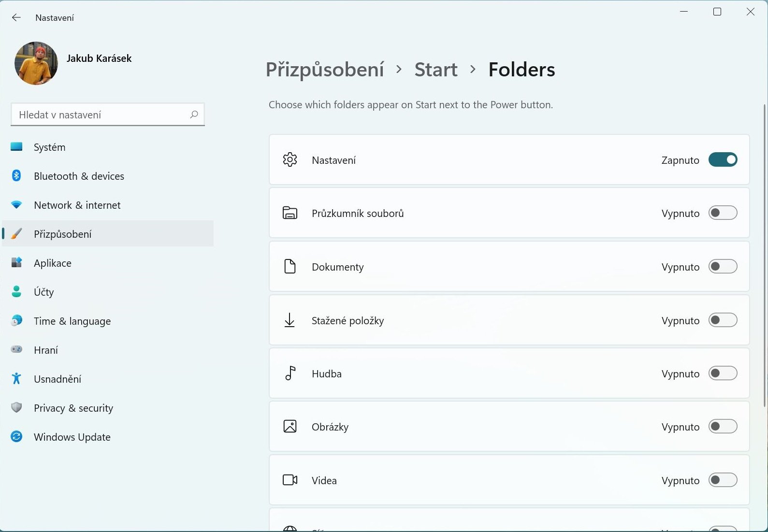The width and height of the screenshot is (768, 532).
Task: Switch on Stažené položky toggle
Action: [723, 320]
